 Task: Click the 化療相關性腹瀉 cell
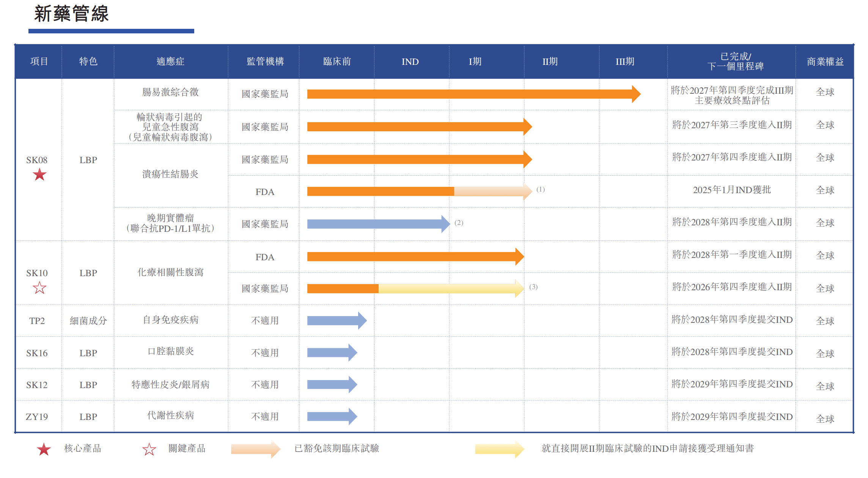click(170, 272)
